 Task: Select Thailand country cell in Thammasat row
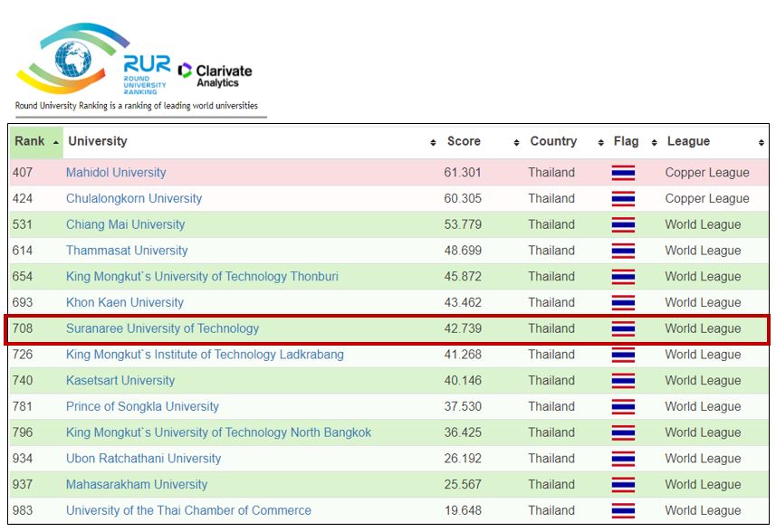pos(551,251)
